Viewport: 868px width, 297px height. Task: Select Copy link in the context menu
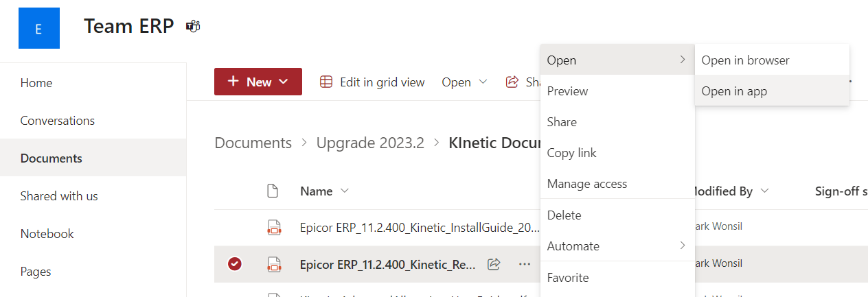click(x=572, y=153)
